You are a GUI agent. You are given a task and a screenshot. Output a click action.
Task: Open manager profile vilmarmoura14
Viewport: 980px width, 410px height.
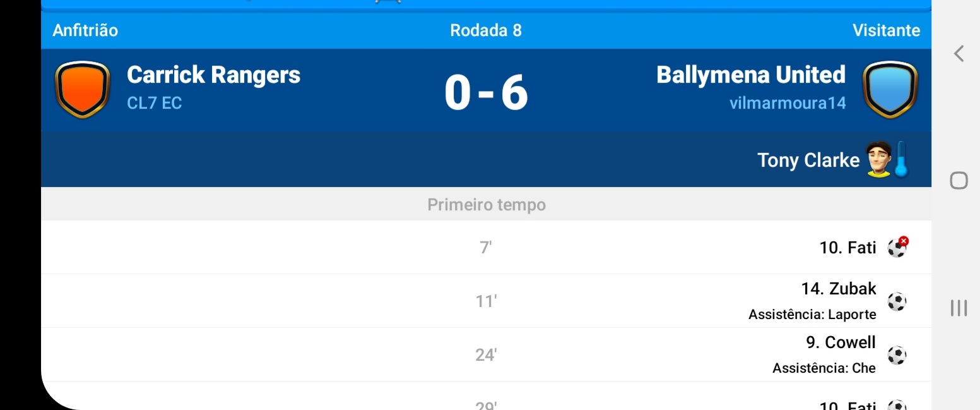pyautogui.click(x=787, y=103)
